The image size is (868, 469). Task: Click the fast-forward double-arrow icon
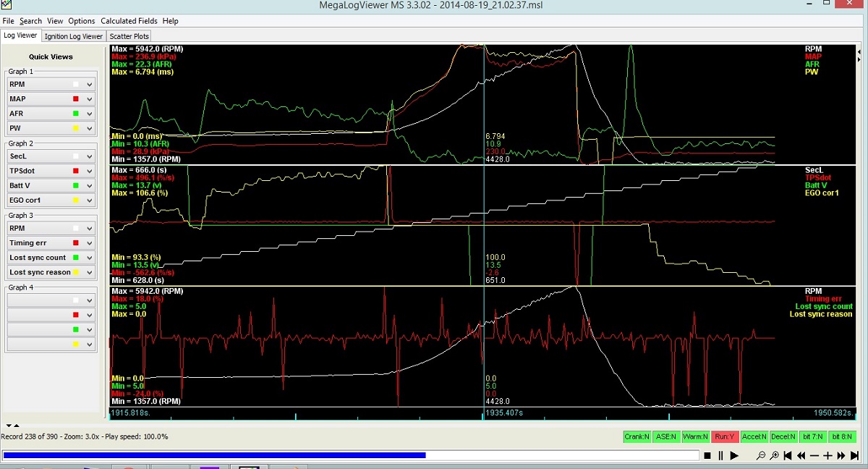841,456
